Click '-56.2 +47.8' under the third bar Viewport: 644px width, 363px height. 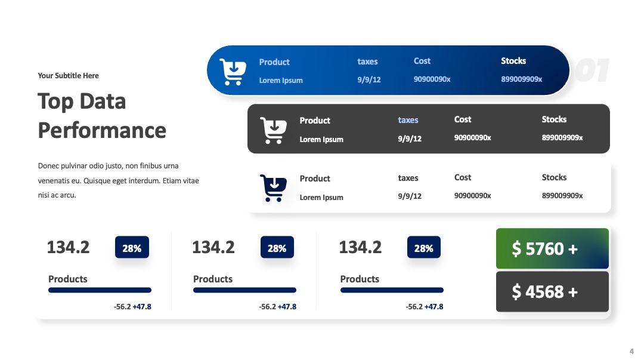pyautogui.click(x=425, y=307)
